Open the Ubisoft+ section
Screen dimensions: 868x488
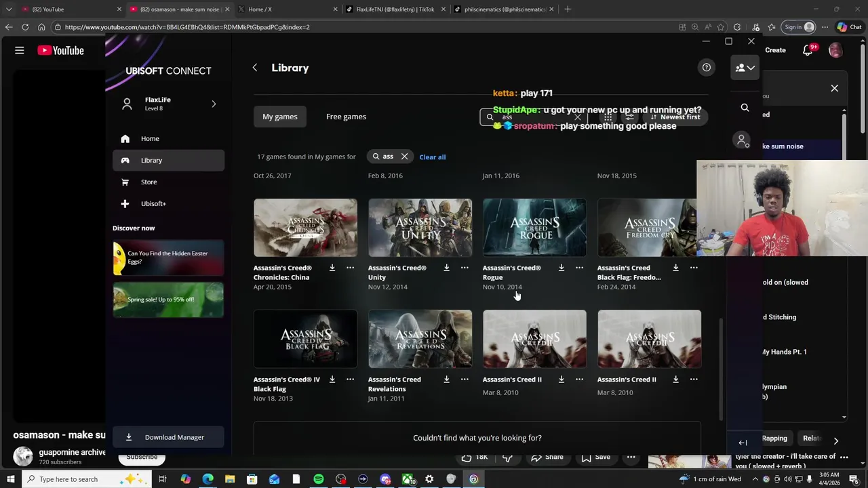point(168,203)
